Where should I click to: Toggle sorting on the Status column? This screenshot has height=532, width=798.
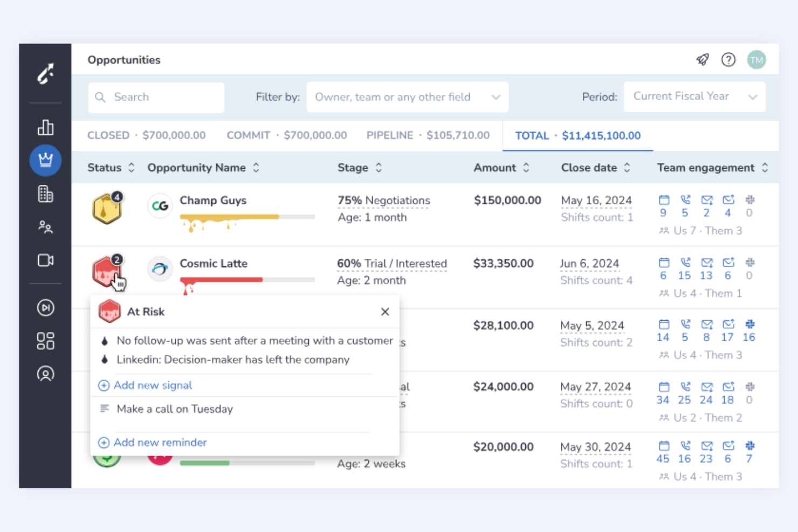tap(131, 168)
